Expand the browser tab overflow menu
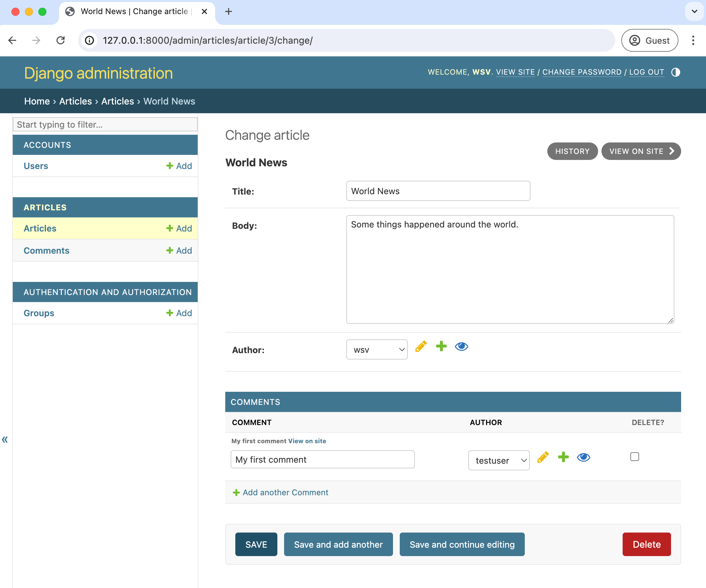706x588 pixels. [694, 12]
